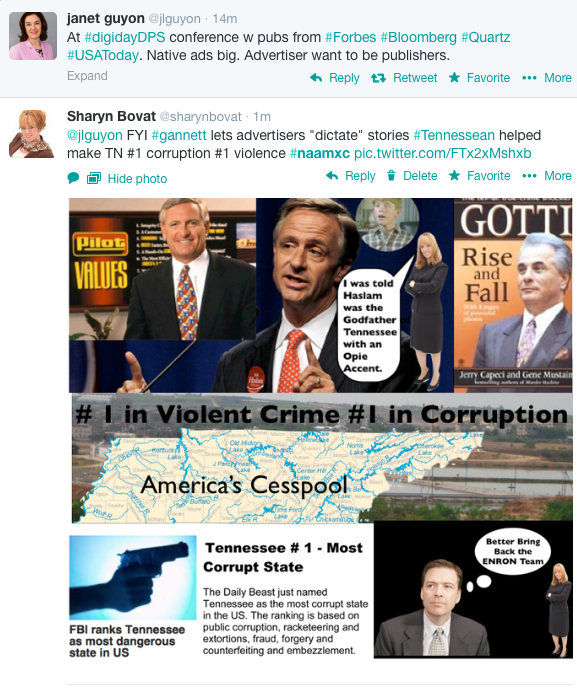Follow the pic.twitter.com/FTx2xMshxb link
The height and width of the screenshot is (693, 577).
[x=443, y=153]
